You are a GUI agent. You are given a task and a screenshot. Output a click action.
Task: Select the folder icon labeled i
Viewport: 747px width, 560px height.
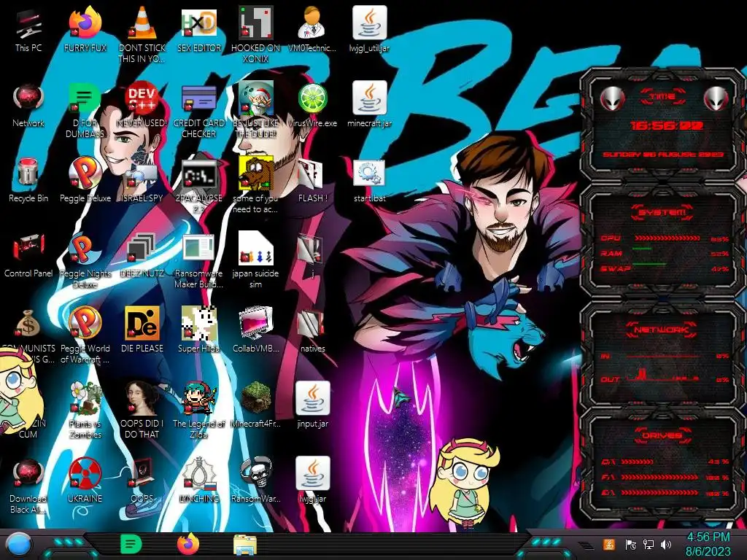(x=312, y=256)
